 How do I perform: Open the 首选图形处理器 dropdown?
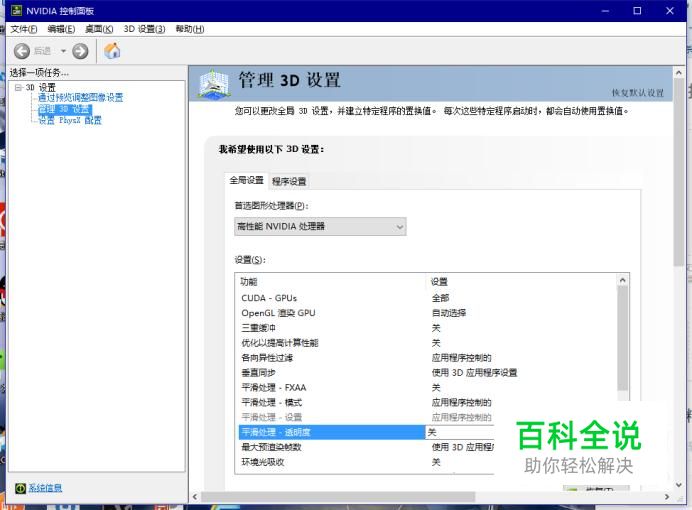320,226
